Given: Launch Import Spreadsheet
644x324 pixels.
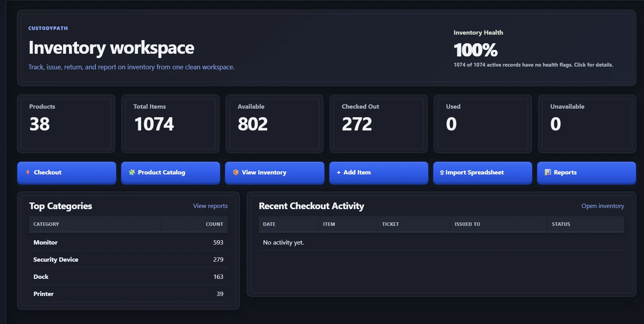Looking at the screenshot, I should click(x=483, y=173).
